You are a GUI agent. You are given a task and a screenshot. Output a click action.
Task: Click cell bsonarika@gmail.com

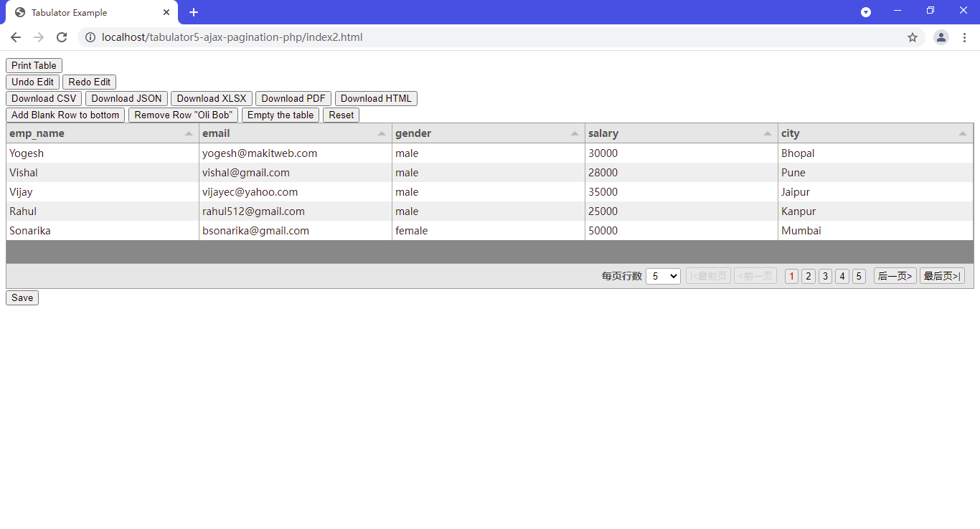296,230
